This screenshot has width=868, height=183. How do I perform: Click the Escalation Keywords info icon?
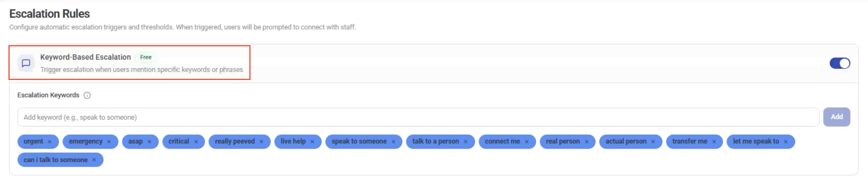[x=87, y=95]
